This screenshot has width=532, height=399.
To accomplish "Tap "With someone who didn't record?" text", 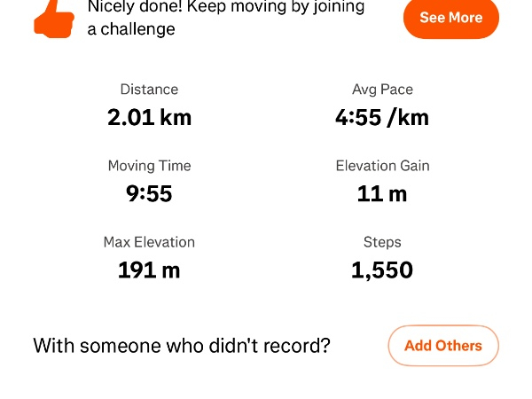I will click(182, 346).
